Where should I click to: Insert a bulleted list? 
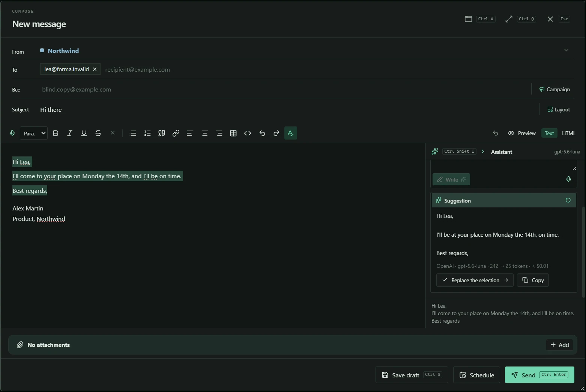click(x=133, y=133)
